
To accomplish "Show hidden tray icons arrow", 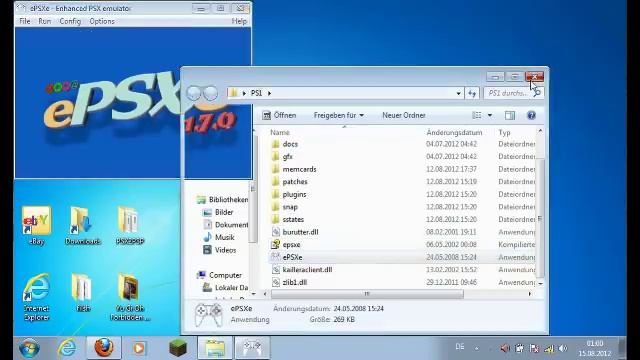I will [x=477, y=348].
